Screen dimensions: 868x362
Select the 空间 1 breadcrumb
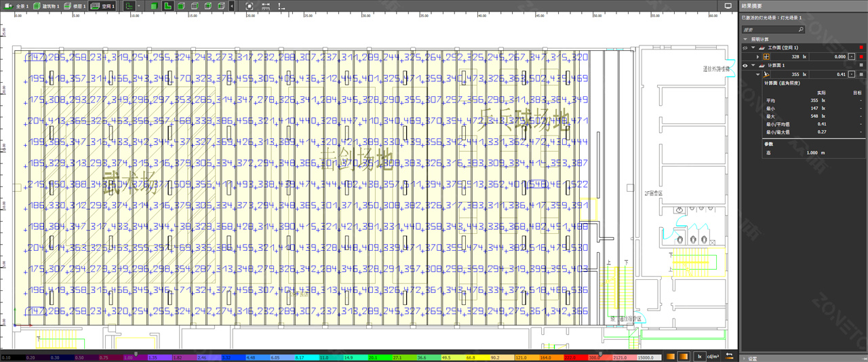[102, 6]
